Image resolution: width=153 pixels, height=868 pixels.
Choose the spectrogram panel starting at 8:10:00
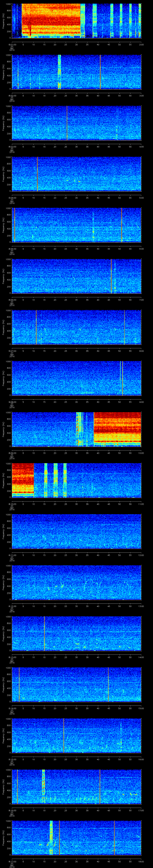(76, 480)
